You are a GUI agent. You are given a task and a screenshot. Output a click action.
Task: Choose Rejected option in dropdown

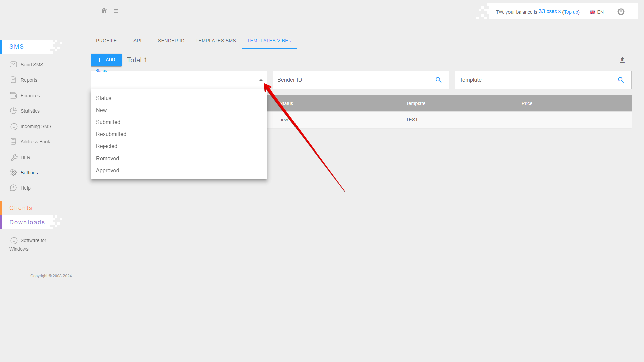click(106, 146)
